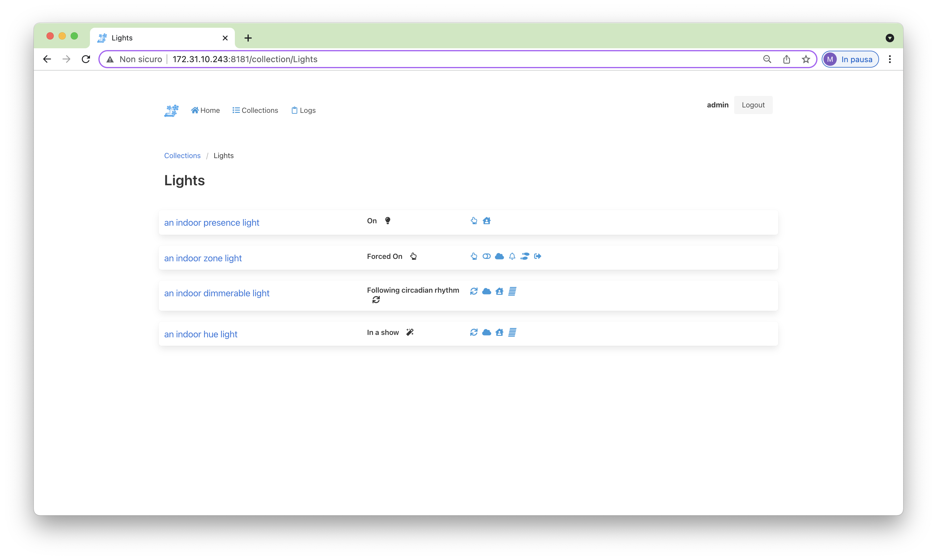Click the blue sync icon on dimmerable light row
Image resolution: width=937 pixels, height=560 pixels.
[474, 291]
